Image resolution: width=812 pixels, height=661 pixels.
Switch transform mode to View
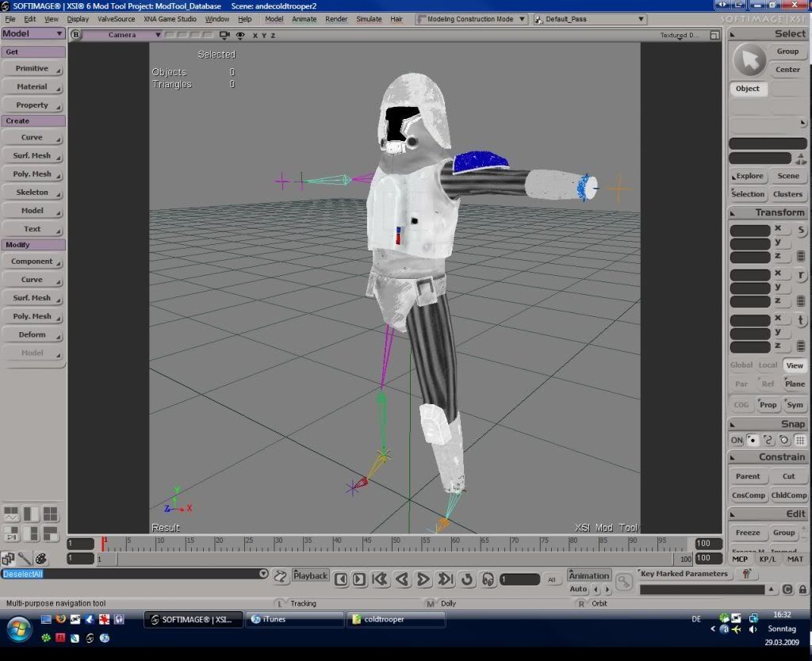795,365
